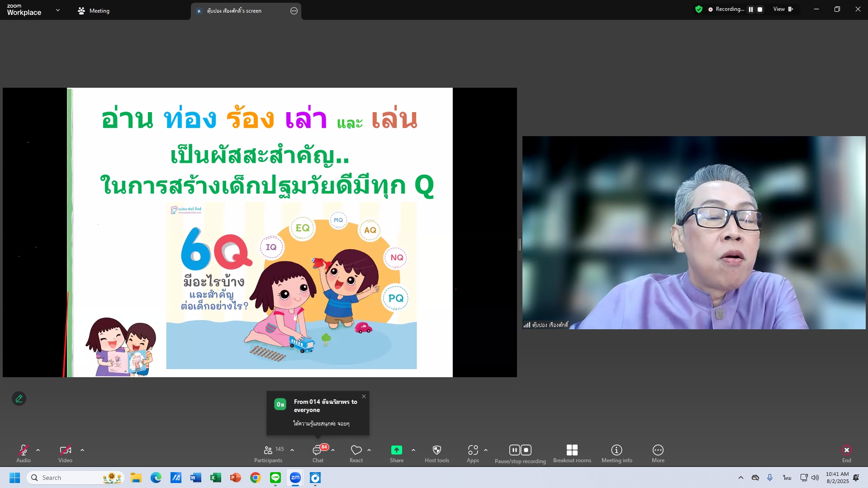Click the divider handle between screen and video
This screenshot has width=868, height=488.
[519, 245]
